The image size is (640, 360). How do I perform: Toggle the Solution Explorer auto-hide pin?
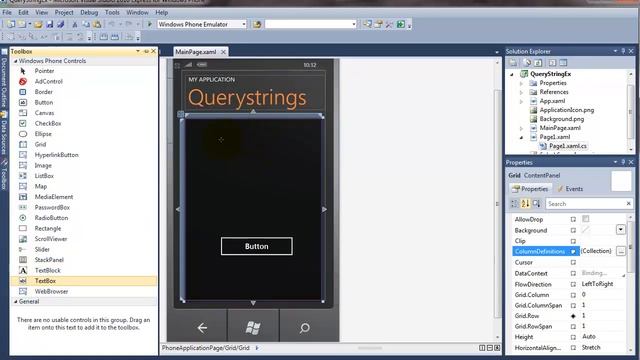(623, 51)
